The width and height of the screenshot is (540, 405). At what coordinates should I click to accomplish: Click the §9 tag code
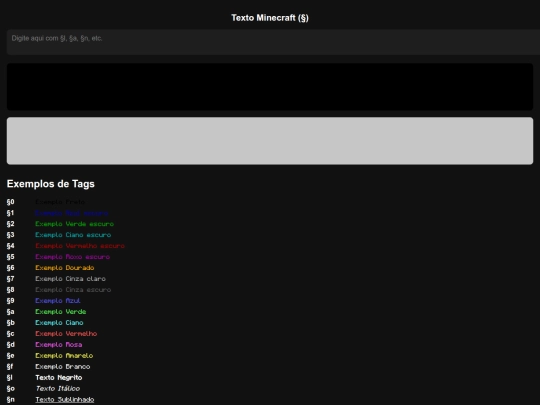pyautogui.click(x=11, y=301)
